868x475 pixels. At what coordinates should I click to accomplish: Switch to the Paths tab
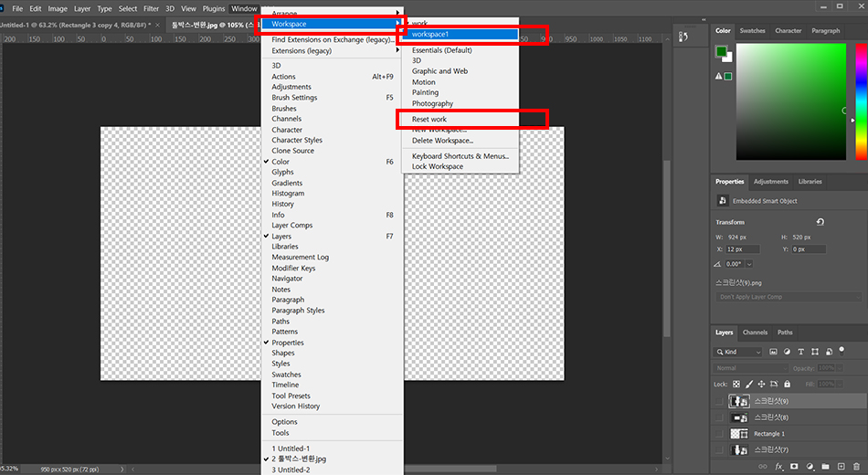(x=785, y=332)
